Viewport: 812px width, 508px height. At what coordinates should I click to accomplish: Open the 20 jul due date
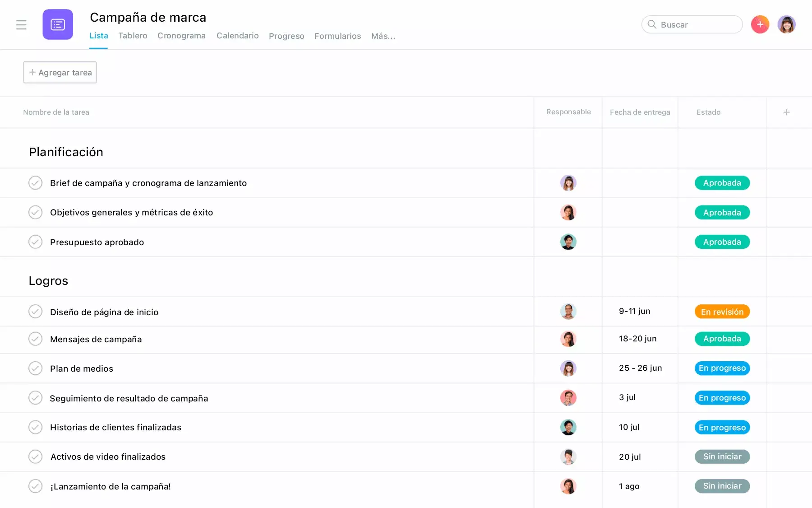(x=630, y=457)
